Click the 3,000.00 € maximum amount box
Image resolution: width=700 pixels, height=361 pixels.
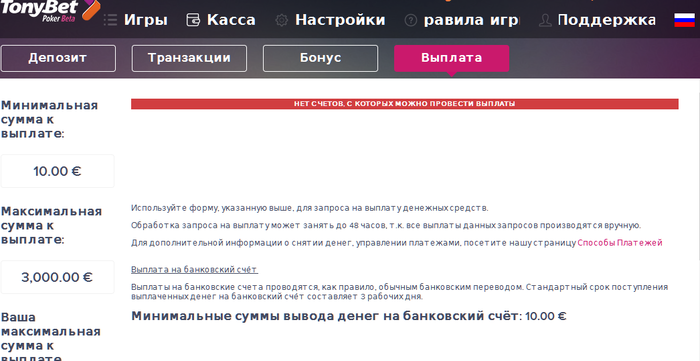[57, 277]
